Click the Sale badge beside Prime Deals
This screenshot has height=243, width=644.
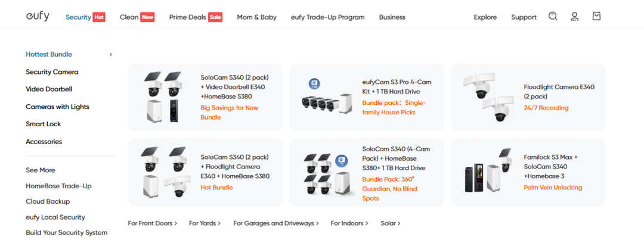click(x=215, y=17)
